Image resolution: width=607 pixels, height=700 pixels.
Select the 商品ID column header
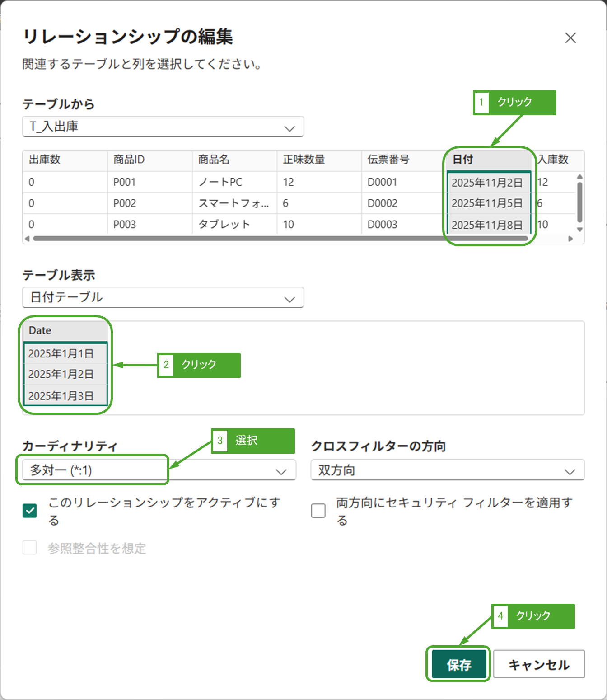point(149,160)
